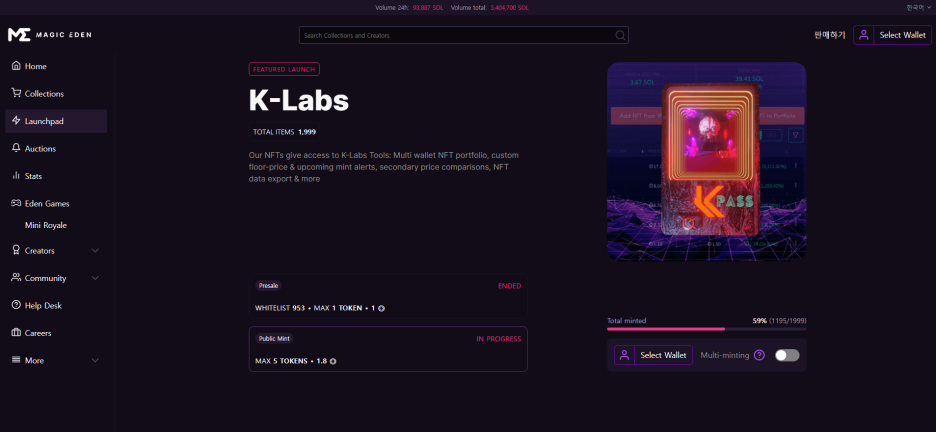936x432 pixels.
Task: Select the Public Mint stage card
Action: pyautogui.click(x=388, y=349)
